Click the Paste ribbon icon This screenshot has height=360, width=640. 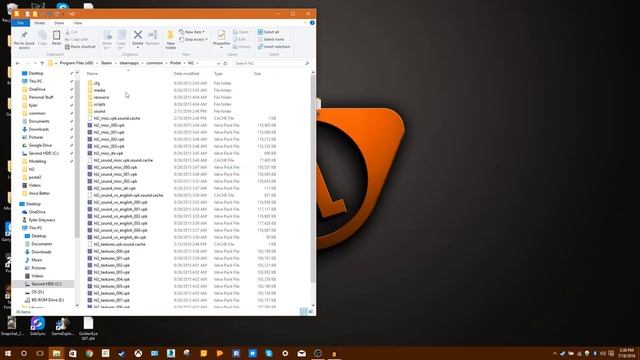[56, 38]
